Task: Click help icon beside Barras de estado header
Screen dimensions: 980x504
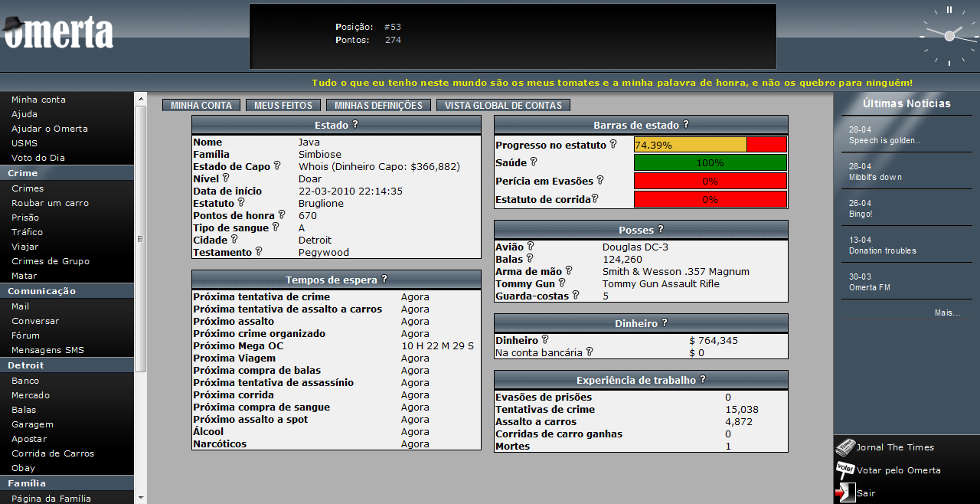Action: point(686,124)
